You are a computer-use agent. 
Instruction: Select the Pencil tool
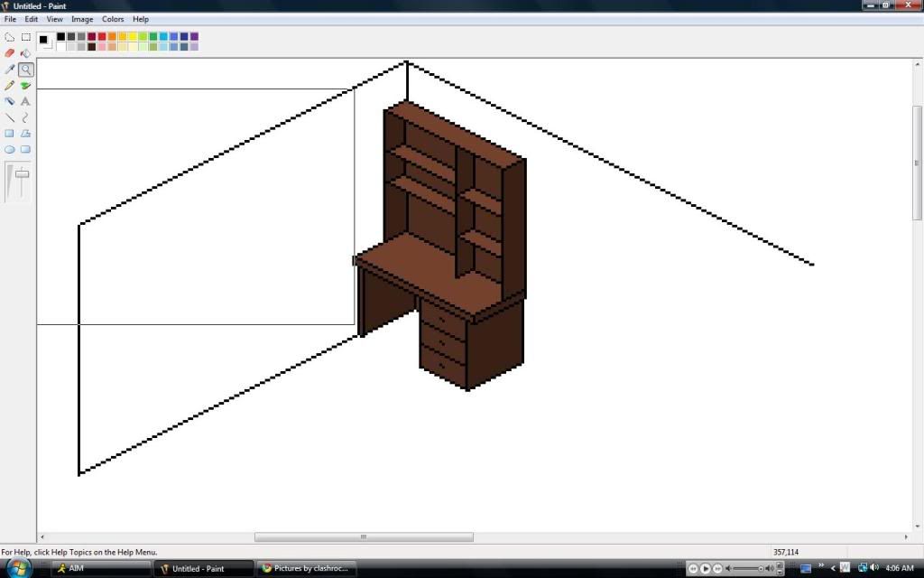[10, 86]
